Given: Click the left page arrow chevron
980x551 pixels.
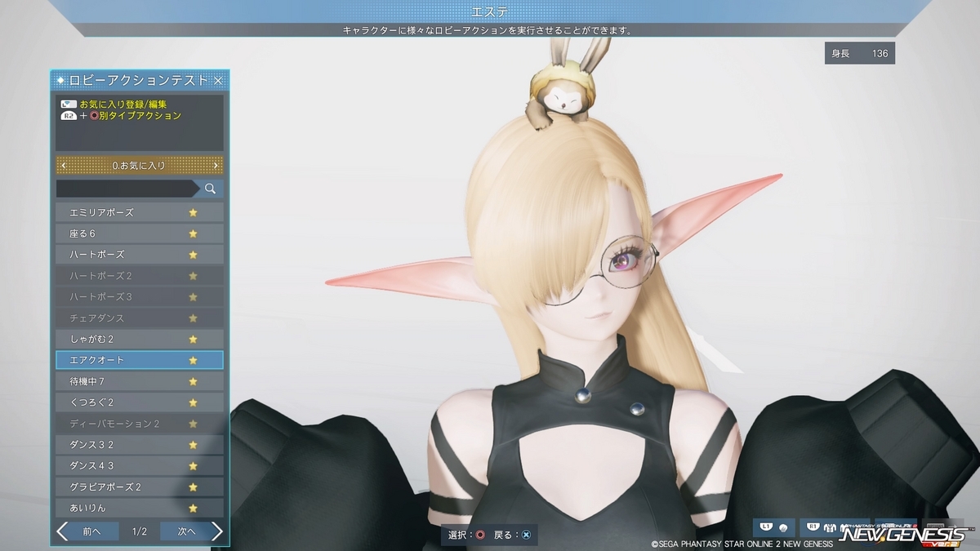Looking at the screenshot, I should [x=62, y=531].
